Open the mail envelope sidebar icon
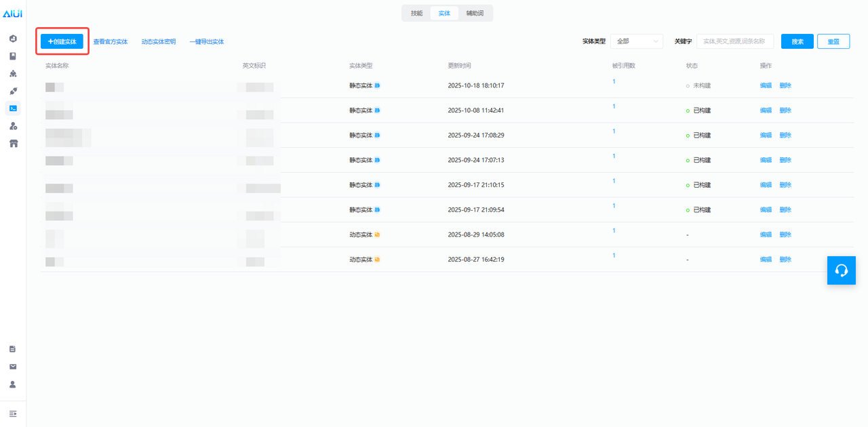Screen dimensions: 868x427 click(x=13, y=367)
